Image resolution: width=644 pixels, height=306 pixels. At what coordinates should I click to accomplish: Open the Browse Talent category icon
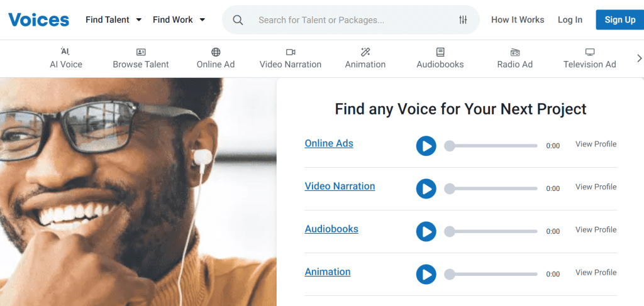click(141, 52)
